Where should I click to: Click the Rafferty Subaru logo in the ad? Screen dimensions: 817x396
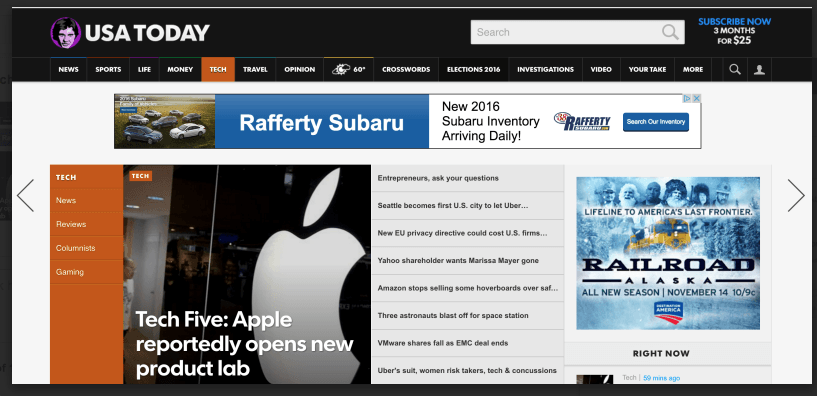582,121
